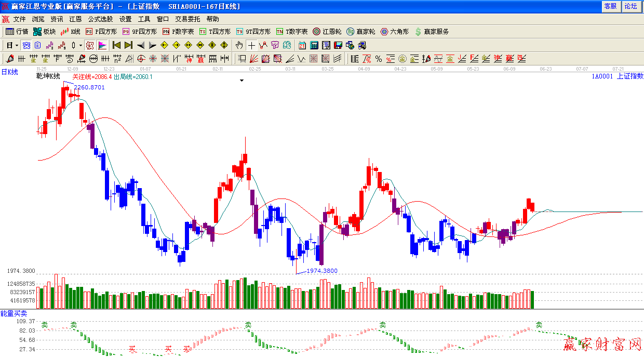Open the P四方形 square tool

101,32
